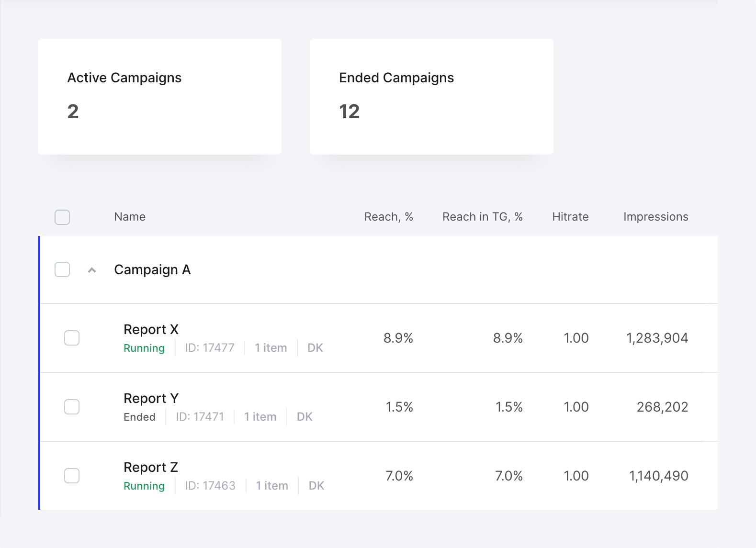Sort by the Hitrate column header

[570, 217]
